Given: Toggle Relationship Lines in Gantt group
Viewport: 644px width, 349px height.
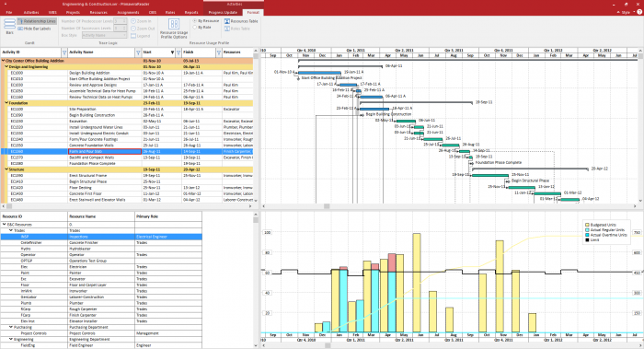Looking at the screenshot, I should (x=37, y=21).
